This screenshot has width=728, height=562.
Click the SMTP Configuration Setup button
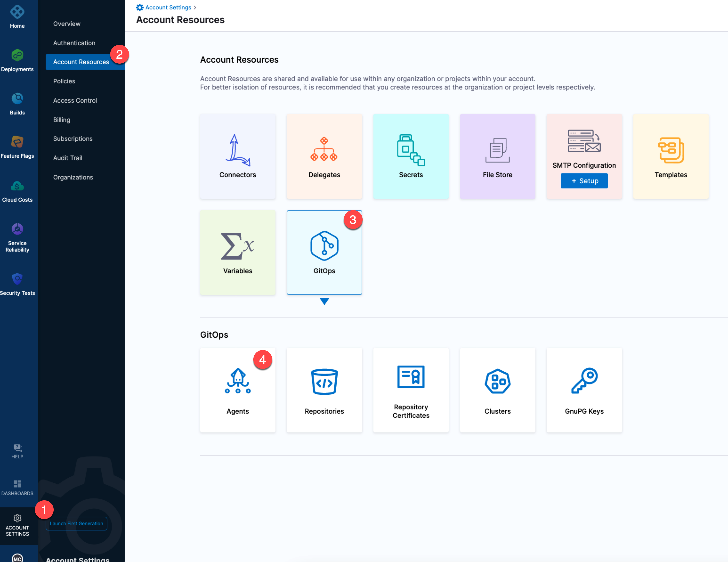(x=584, y=181)
